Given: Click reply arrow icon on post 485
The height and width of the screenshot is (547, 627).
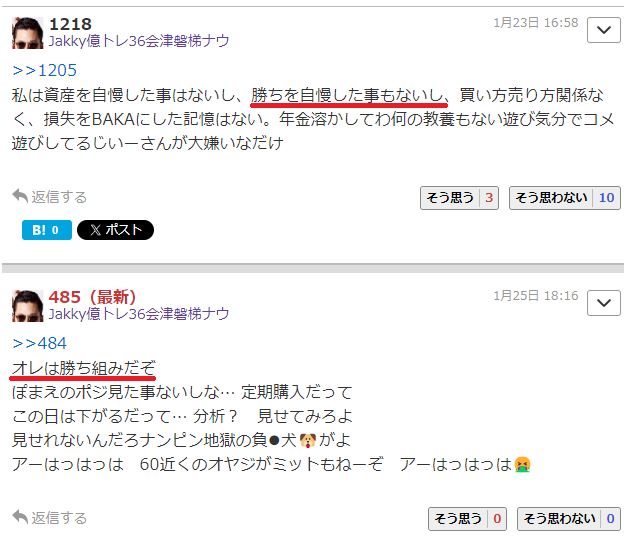Looking at the screenshot, I should click(20, 517).
